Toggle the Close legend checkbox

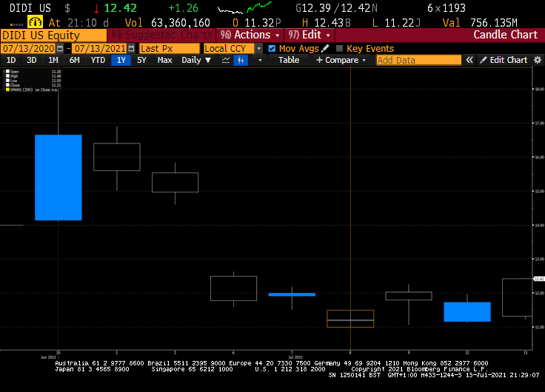tap(7, 85)
